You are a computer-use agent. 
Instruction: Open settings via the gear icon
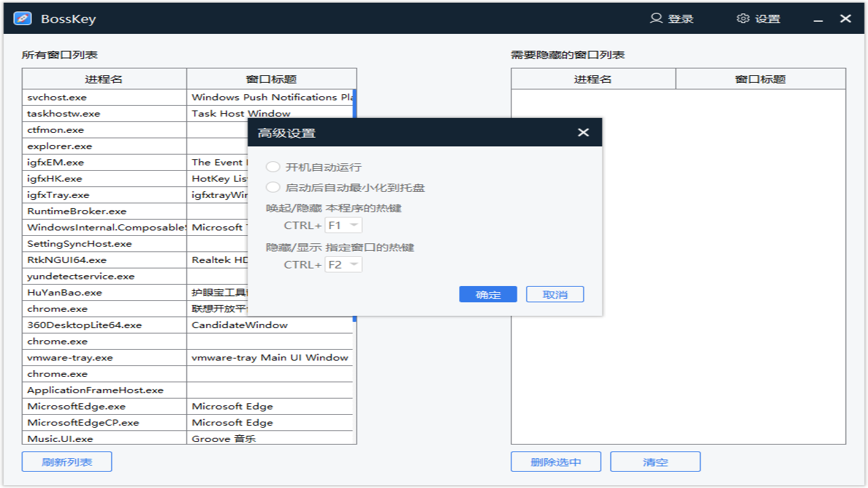(x=743, y=19)
